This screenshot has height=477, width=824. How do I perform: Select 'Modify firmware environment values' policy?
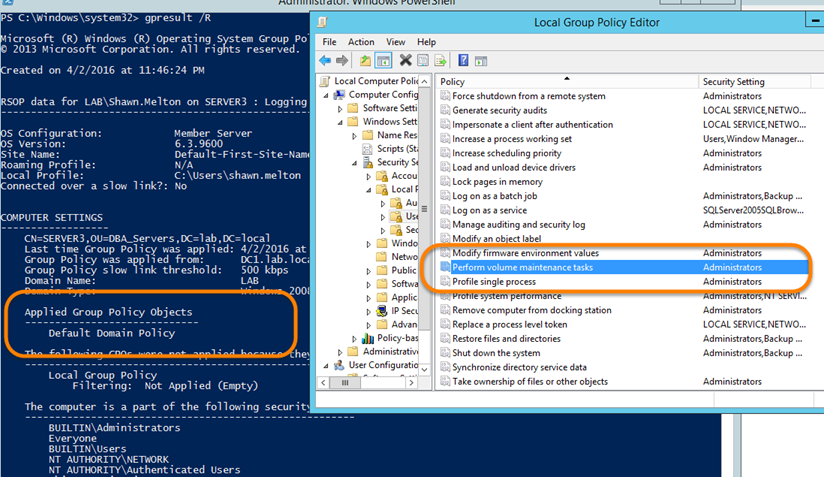(623, 253)
